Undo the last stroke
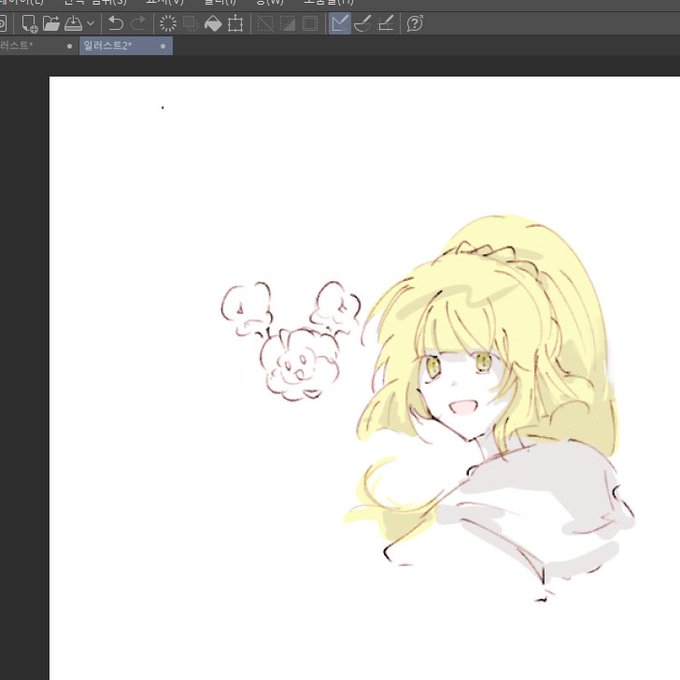680x680 pixels. coord(115,24)
